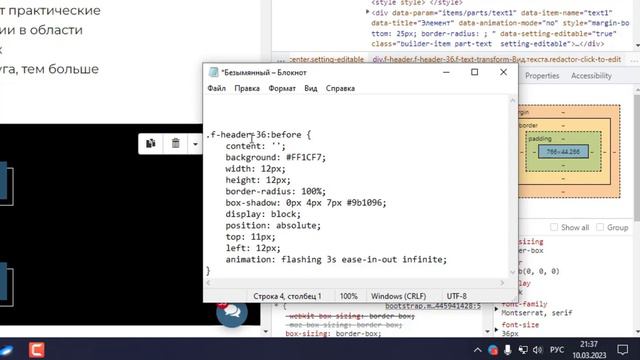Select the center.setting-editable breadcrumb
The width and height of the screenshot is (640, 360).
pos(327,60)
